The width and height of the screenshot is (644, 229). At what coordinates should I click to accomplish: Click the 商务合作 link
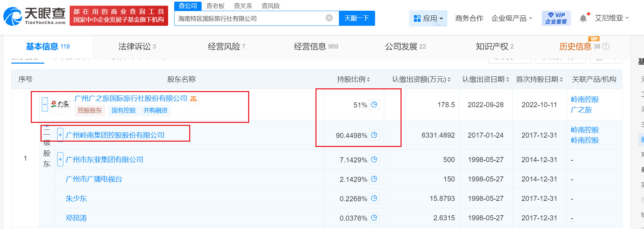(469, 18)
